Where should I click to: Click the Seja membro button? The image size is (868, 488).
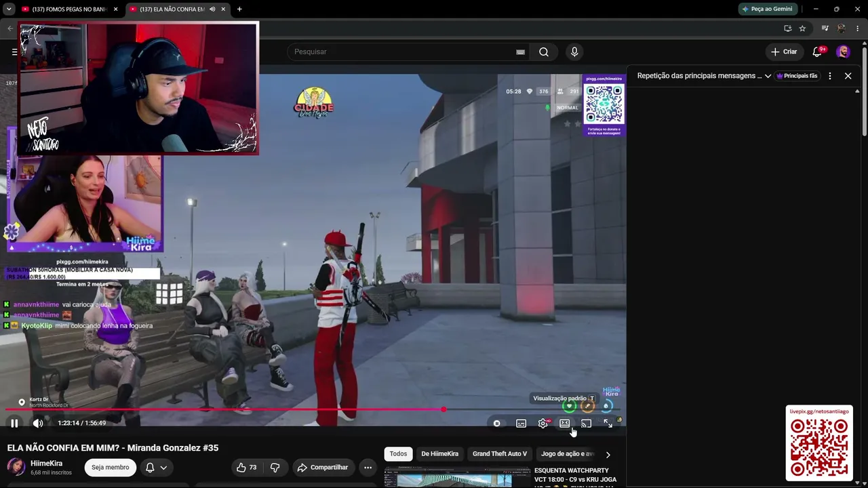click(x=111, y=467)
